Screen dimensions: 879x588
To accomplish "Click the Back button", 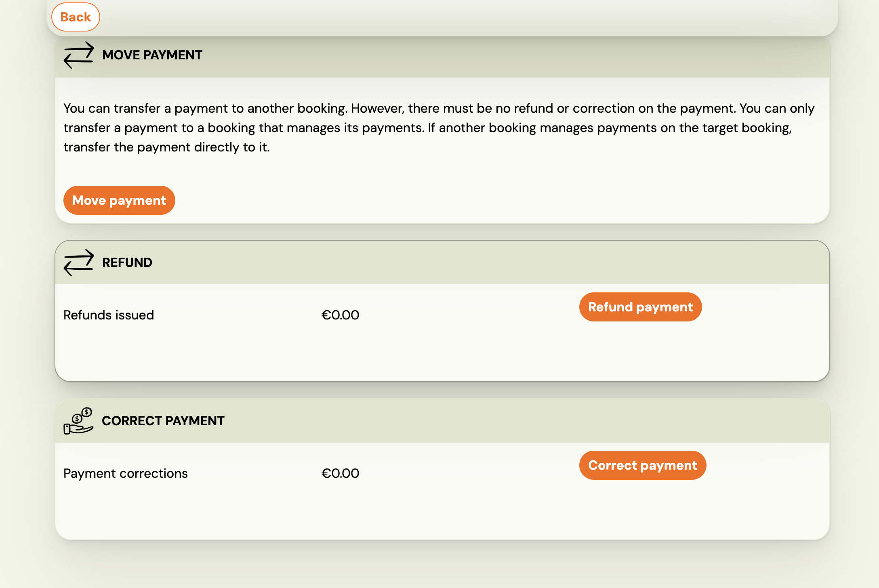I will point(75,17).
